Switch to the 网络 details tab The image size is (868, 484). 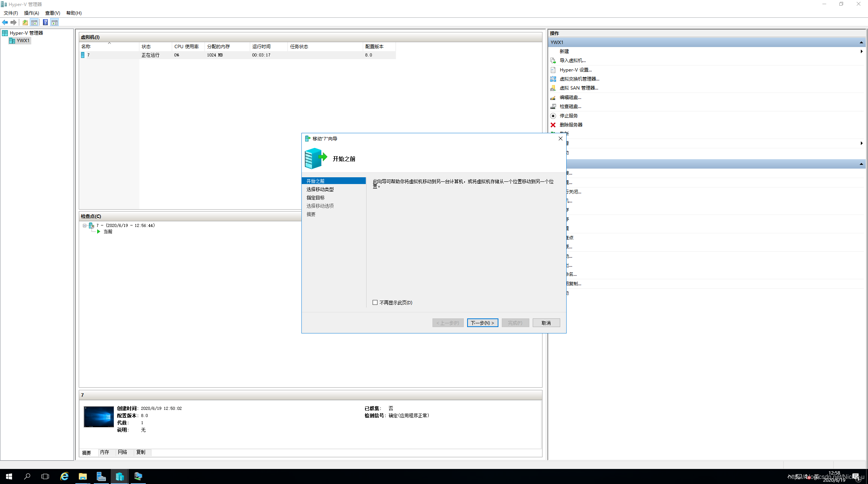122,452
